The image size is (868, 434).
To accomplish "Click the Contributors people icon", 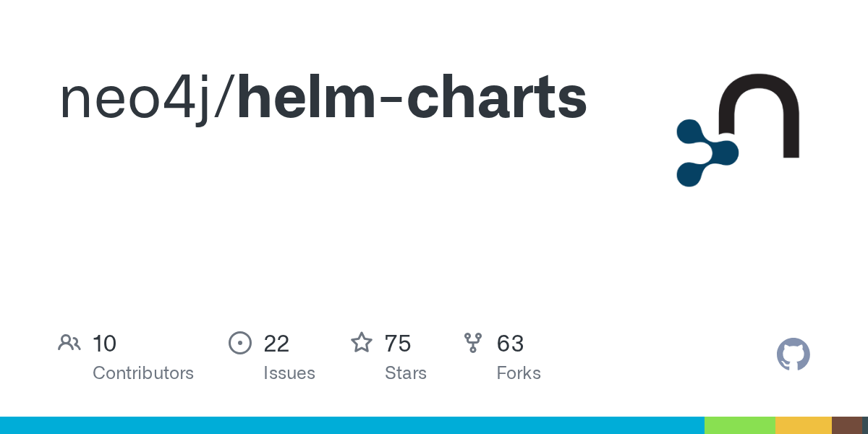I will [69, 343].
